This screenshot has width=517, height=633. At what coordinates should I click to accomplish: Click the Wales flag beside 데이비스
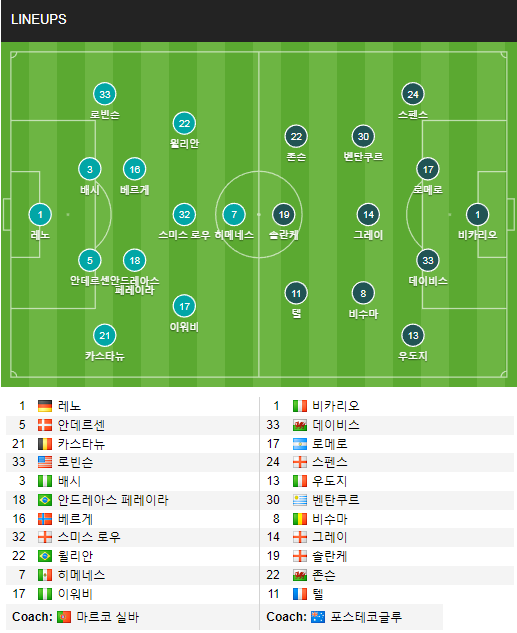[300, 425]
